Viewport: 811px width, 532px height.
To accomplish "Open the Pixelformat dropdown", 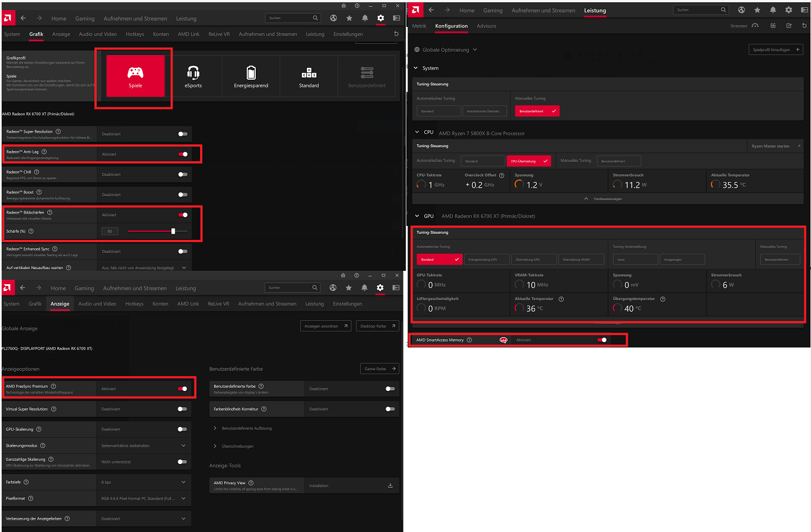I will (x=144, y=498).
